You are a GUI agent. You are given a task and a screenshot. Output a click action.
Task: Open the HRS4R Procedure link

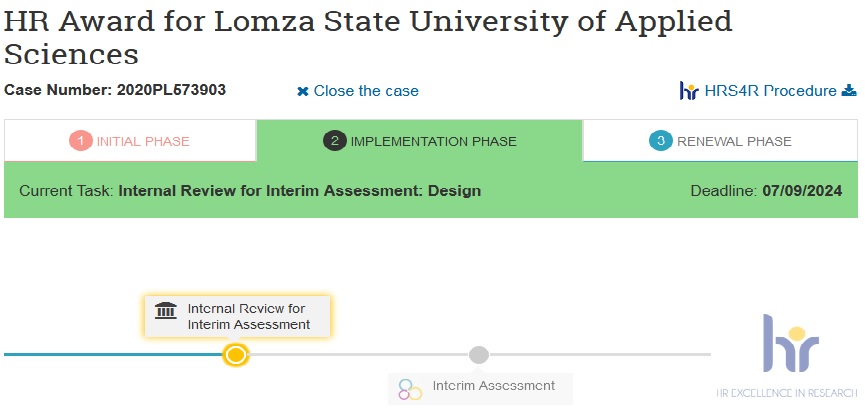(770, 91)
